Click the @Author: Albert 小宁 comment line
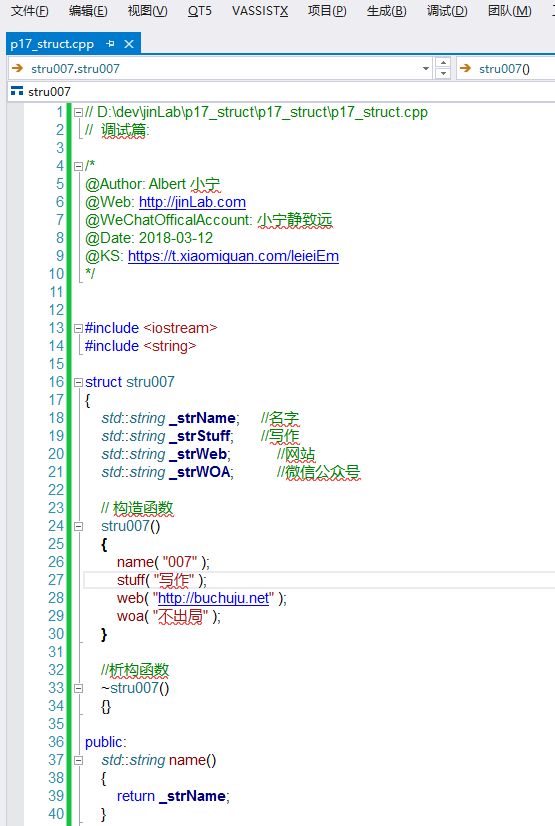The height and width of the screenshot is (826, 555). tap(153, 184)
